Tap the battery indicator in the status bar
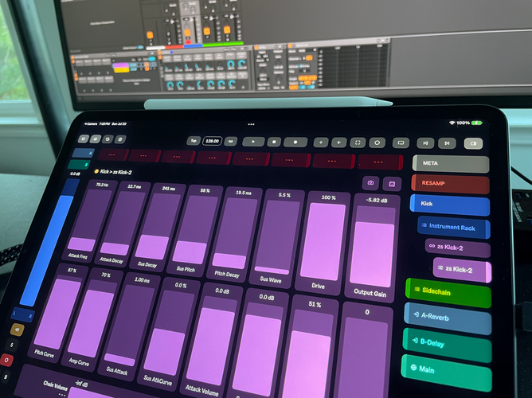Viewport: 532px width, 398px height. [x=476, y=123]
